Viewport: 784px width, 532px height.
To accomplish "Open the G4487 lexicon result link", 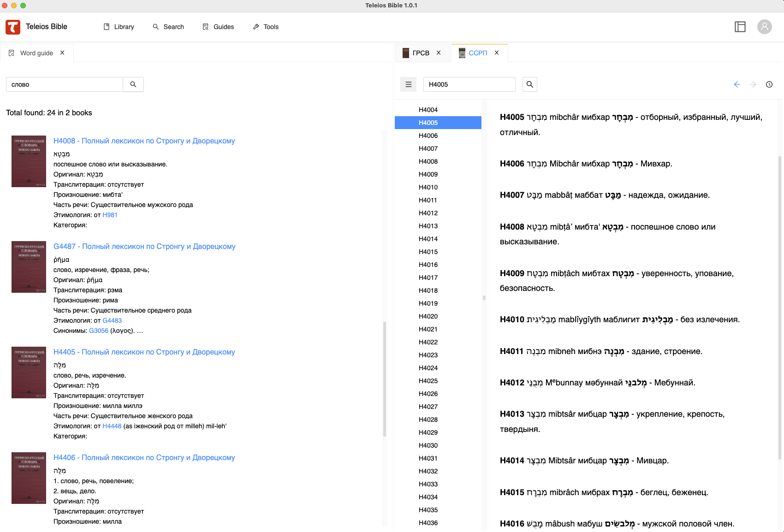I will point(144,247).
